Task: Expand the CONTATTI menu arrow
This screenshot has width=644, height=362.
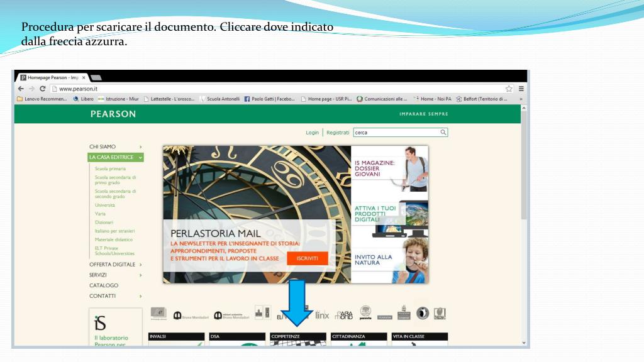Action: pyautogui.click(x=140, y=296)
